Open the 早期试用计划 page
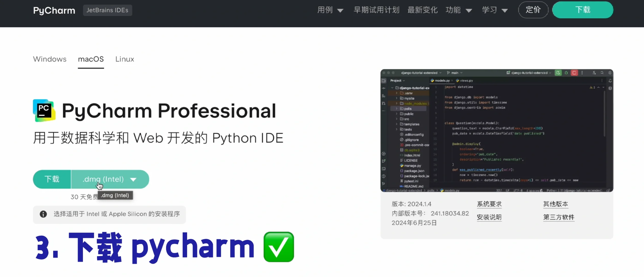 click(x=377, y=10)
